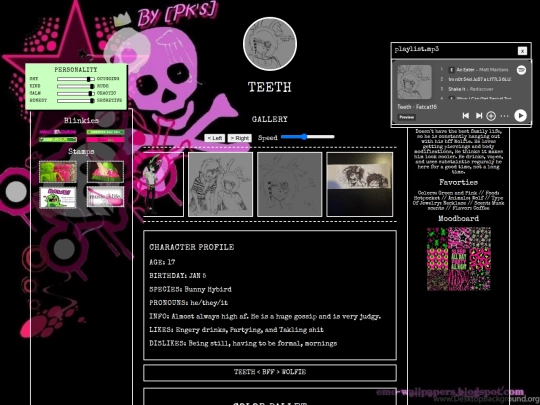Click the Calm–Chaotic personality slider

pos(76,93)
